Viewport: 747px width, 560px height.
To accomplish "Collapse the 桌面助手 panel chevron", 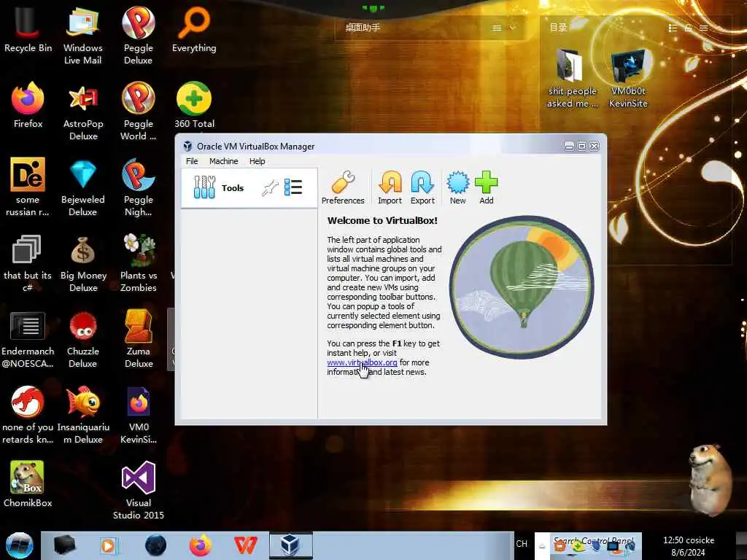I will [x=513, y=28].
